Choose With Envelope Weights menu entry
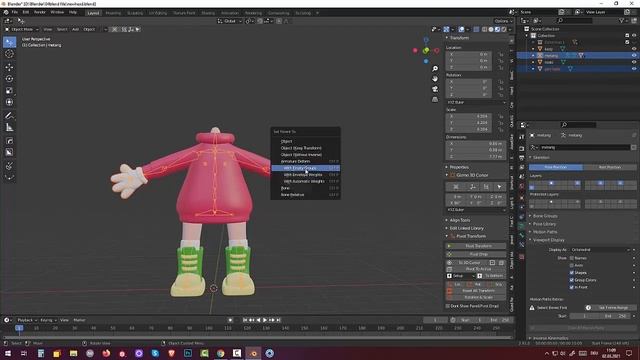This screenshot has width=640, height=360. point(306,175)
